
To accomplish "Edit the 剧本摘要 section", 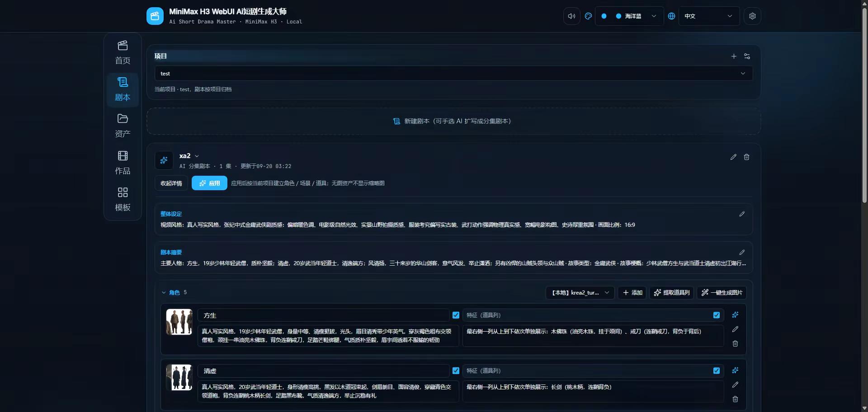I will [x=742, y=253].
